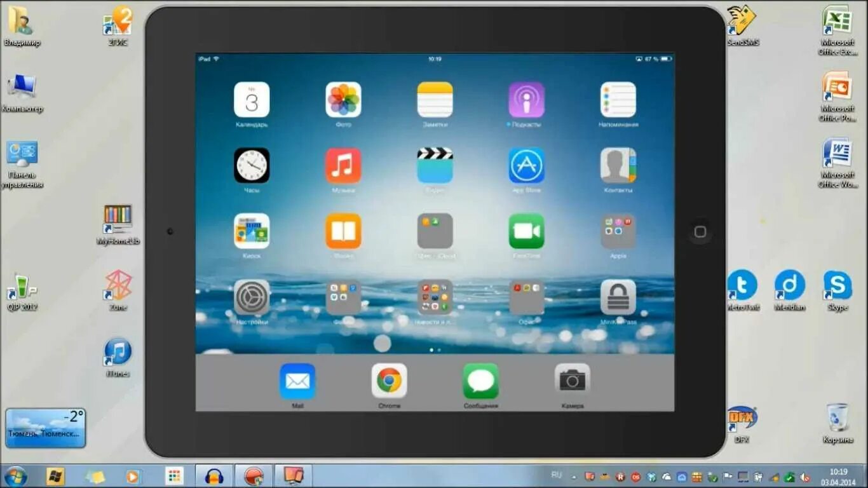Screen dimensions: 868x488
Task: Open the DFX desktop shortcut
Action: coord(742,424)
